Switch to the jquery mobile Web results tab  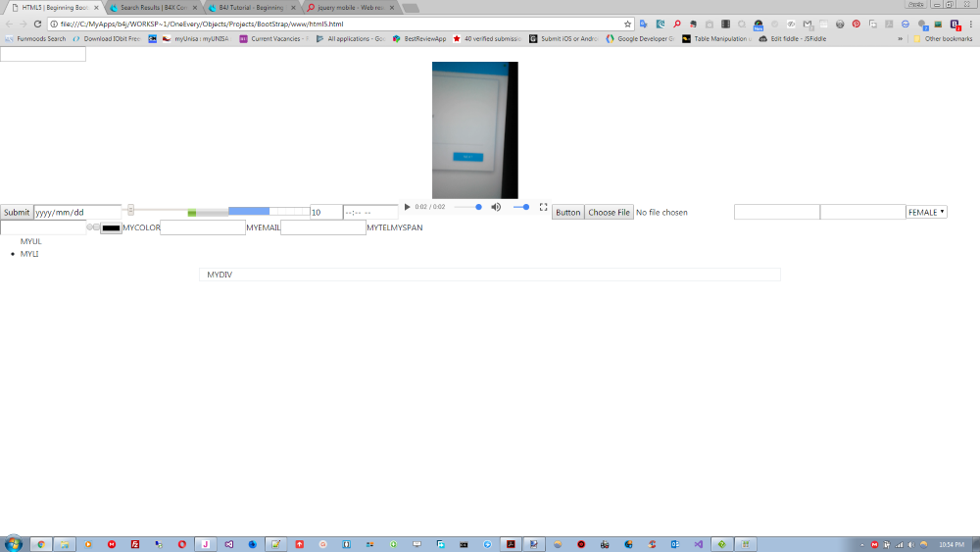click(351, 8)
